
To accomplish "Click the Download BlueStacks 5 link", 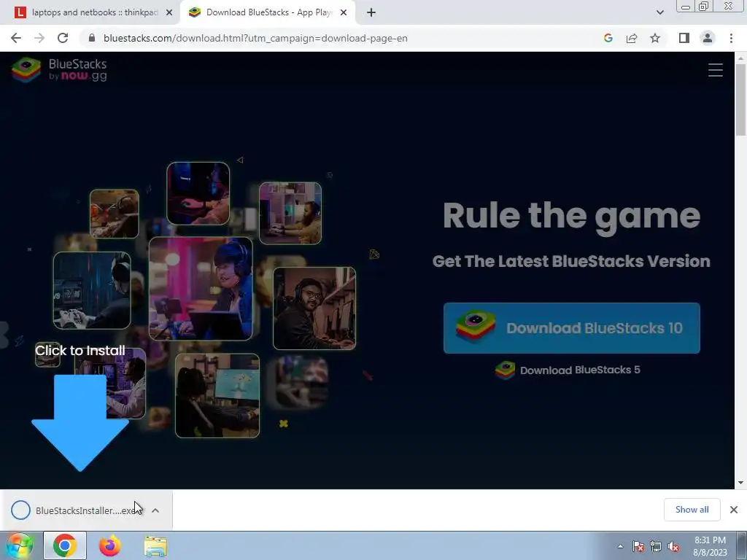I will [x=568, y=370].
